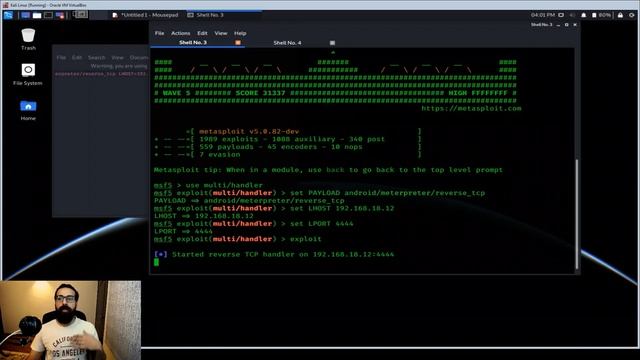Open the notifications bell icon

[584, 15]
